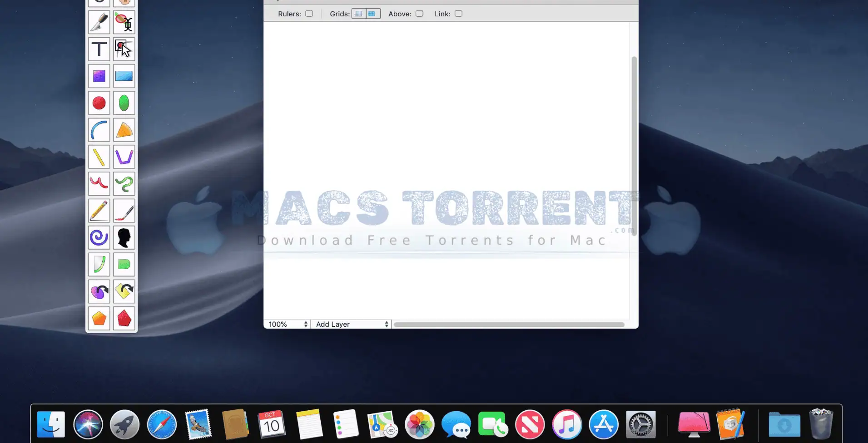Select the blue spiral tool
The width and height of the screenshot is (868, 443).
(99, 237)
